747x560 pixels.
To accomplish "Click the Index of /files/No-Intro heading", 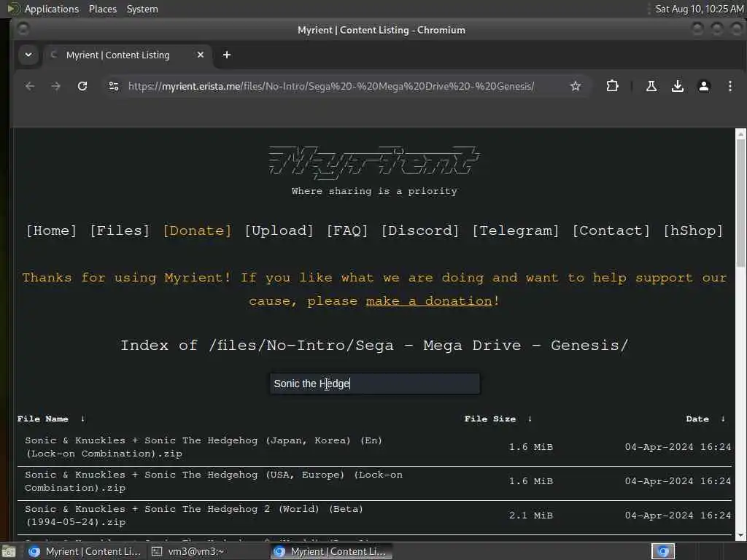I will [x=374, y=345].
